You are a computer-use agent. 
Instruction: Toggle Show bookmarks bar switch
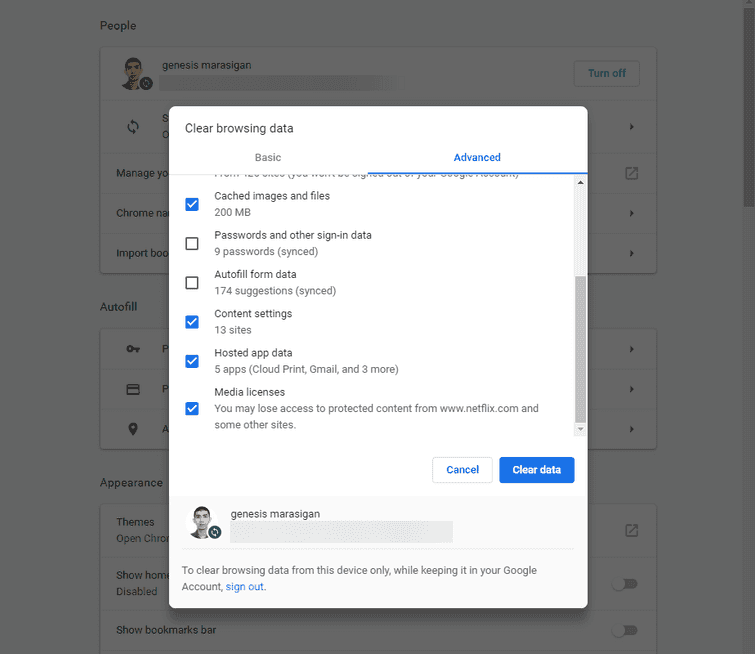(x=625, y=630)
